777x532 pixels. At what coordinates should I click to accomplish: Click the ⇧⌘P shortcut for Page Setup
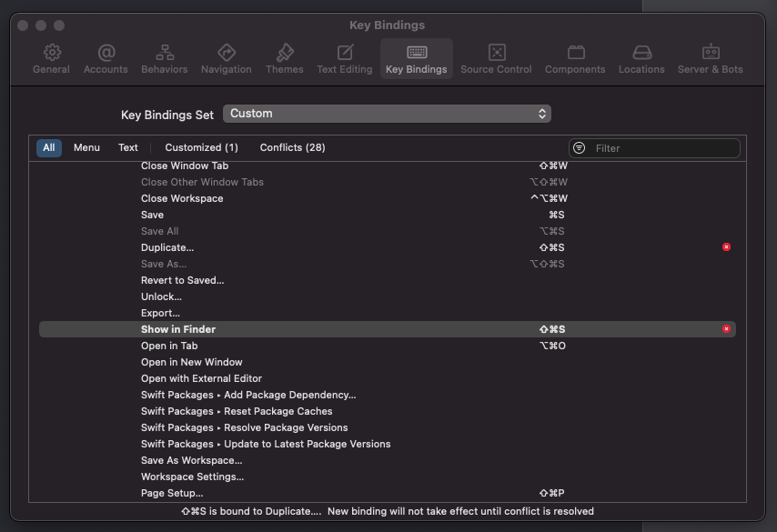pyautogui.click(x=552, y=493)
